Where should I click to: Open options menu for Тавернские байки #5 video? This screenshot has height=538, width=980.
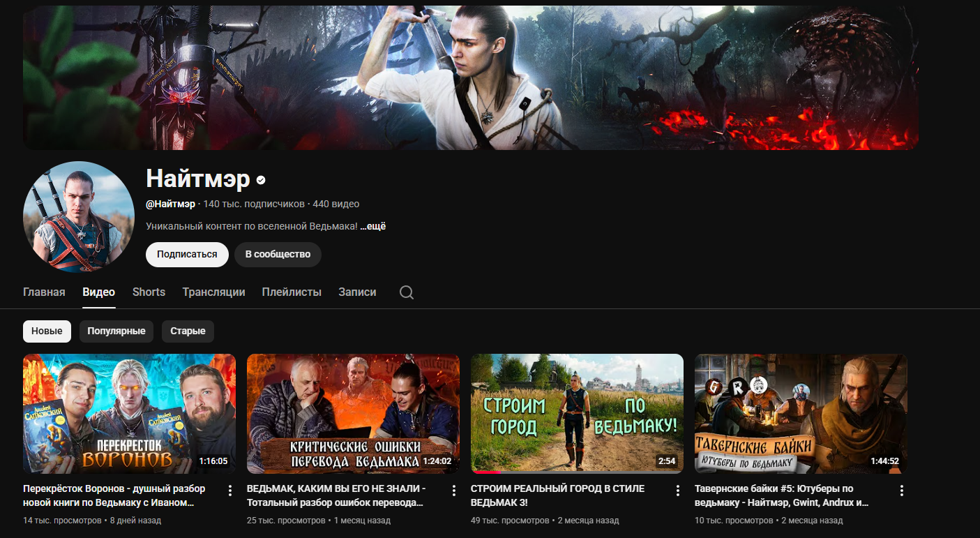(x=902, y=491)
